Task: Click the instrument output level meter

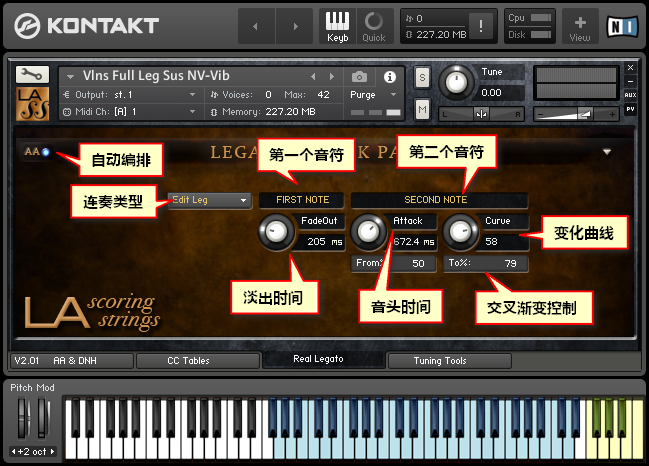Action: (576, 84)
